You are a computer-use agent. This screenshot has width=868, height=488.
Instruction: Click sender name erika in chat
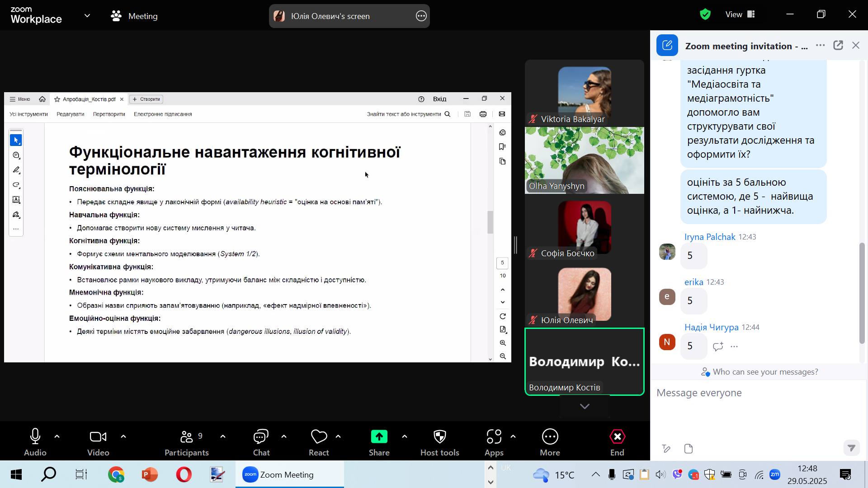[x=693, y=282]
